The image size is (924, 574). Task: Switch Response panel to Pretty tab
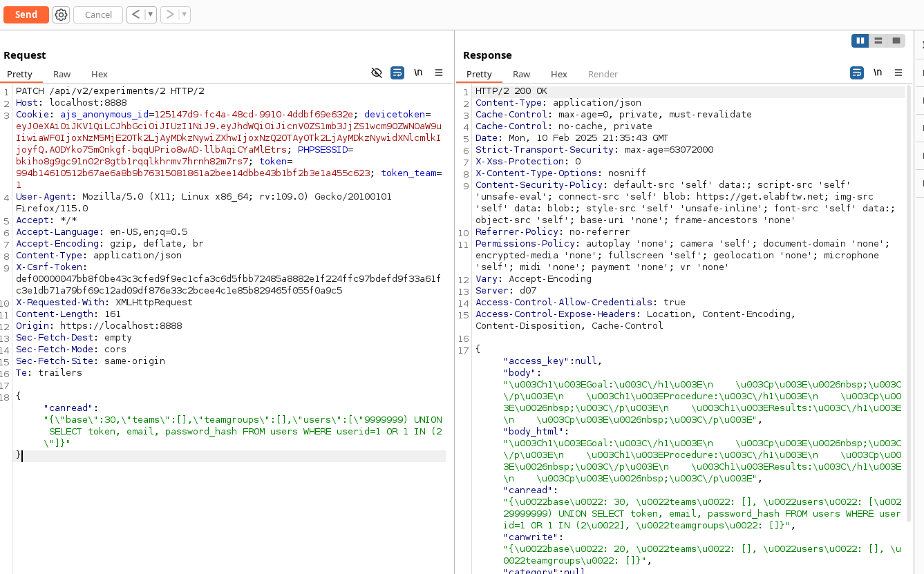(x=479, y=74)
